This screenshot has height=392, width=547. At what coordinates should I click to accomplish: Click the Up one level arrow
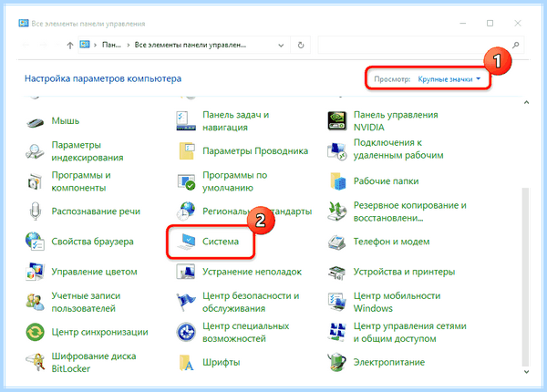pyautogui.click(x=70, y=46)
